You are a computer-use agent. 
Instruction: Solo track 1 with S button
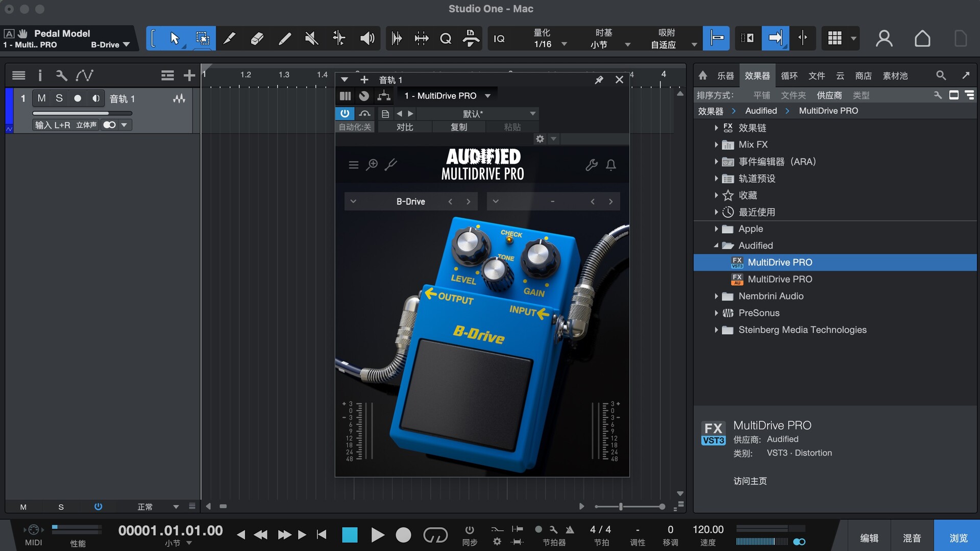coord(59,98)
